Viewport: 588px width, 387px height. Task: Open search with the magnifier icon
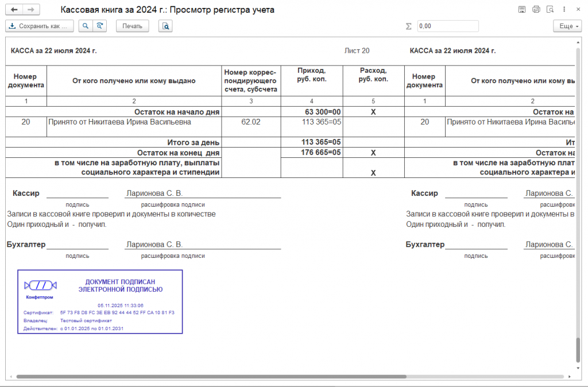[x=86, y=26]
